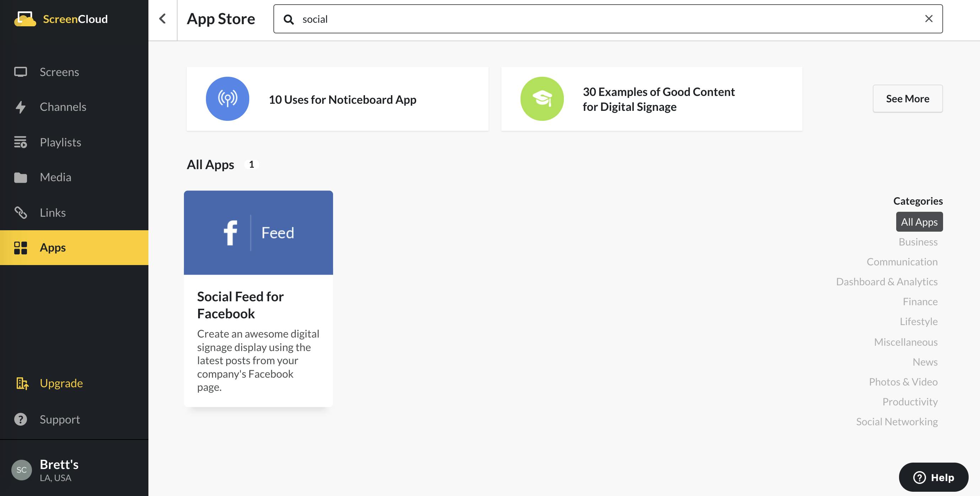This screenshot has width=980, height=496.
Task: Open the Social Feed for Facebook thumbnail
Action: 258,233
